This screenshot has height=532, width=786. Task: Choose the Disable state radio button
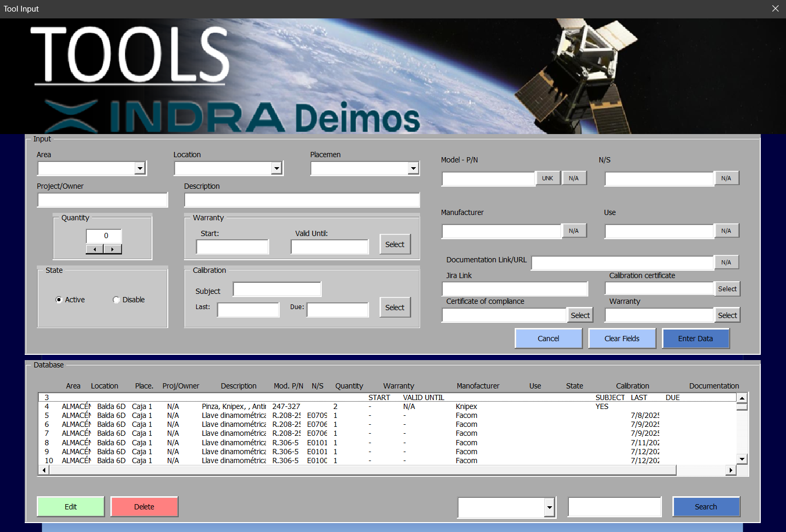pyautogui.click(x=117, y=300)
